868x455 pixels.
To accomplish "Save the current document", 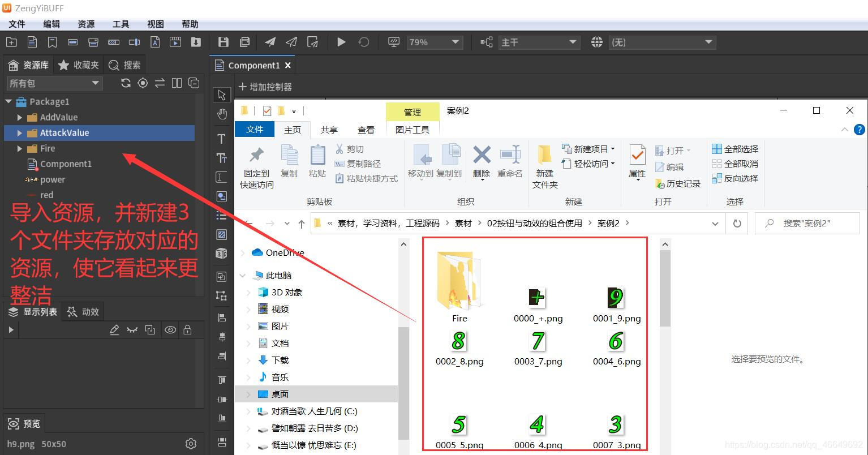I will point(224,42).
